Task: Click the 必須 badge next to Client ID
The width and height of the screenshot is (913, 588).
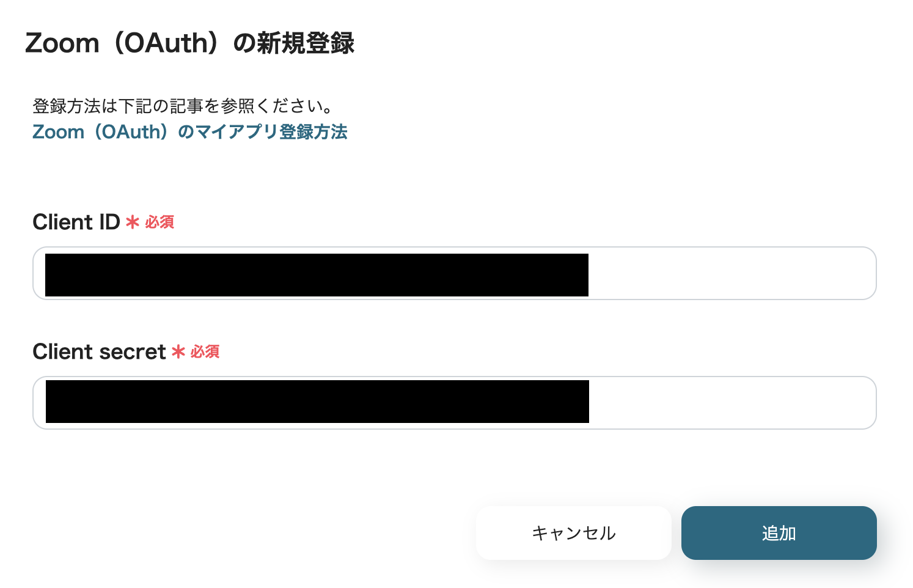Action: click(x=159, y=222)
